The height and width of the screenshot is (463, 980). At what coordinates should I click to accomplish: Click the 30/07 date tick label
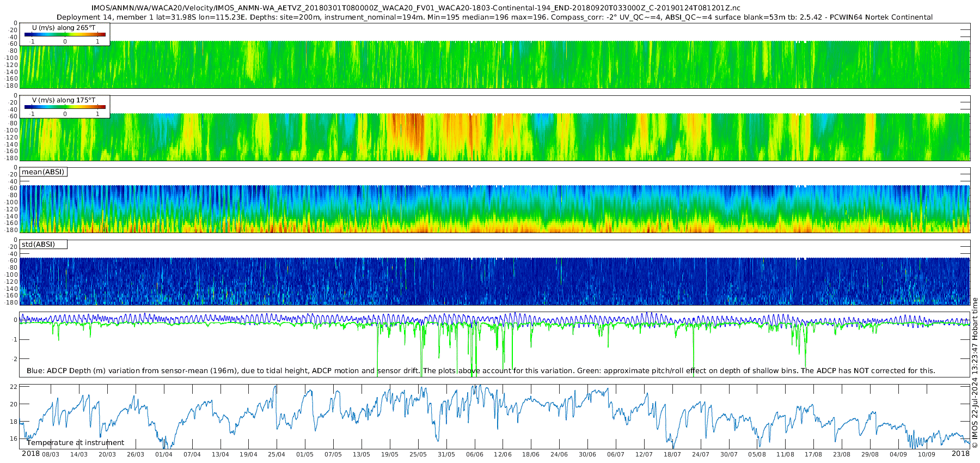coord(729,454)
